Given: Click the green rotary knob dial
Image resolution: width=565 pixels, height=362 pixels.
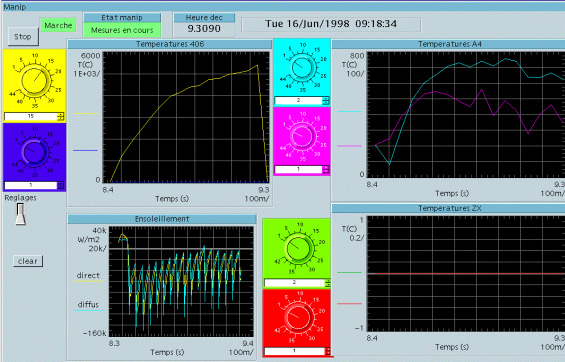Looking at the screenshot, I should 299,248.
